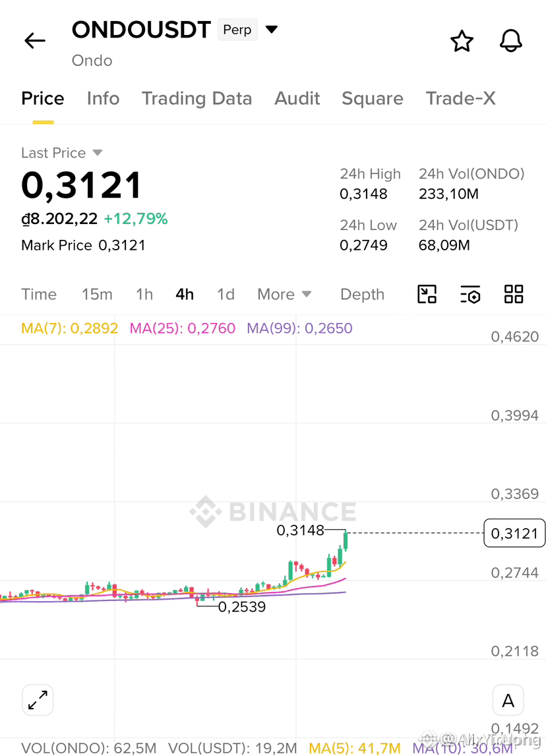The width and height of the screenshot is (546, 756).
Task: Expand the chart to fullscreen
Action: pyautogui.click(x=38, y=700)
